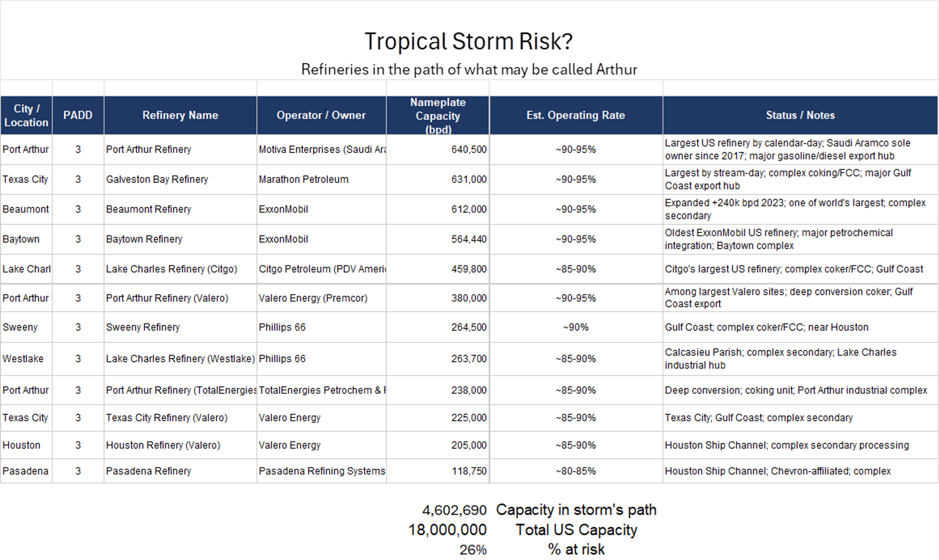Select the 'City / Location' column header
The height and width of the screenshot is (560, 939).
[26, 115]
